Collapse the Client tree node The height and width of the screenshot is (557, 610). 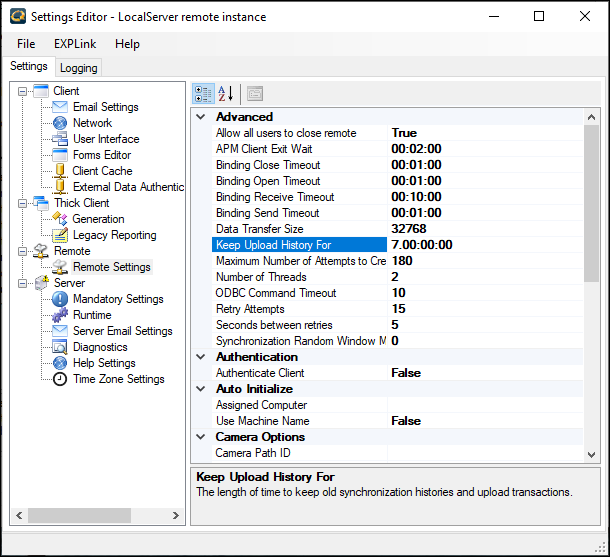(22, 91)
